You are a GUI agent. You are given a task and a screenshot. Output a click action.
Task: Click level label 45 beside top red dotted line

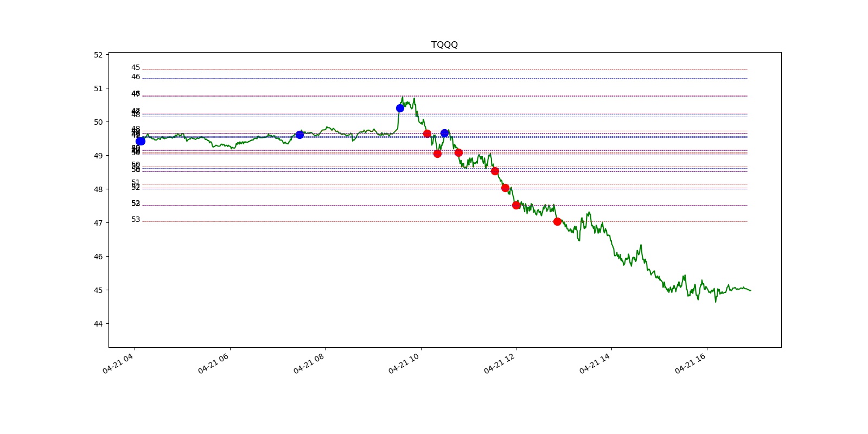click(136, 68)
